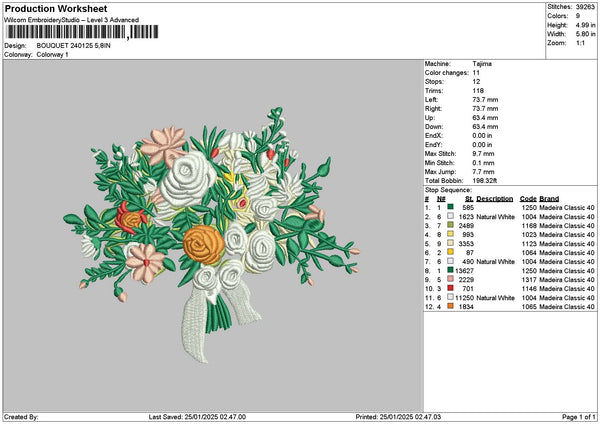600x424 pixels.
Task: Click the Min Stitch value '0.1 mm'
Action: [x=483, y=163]
